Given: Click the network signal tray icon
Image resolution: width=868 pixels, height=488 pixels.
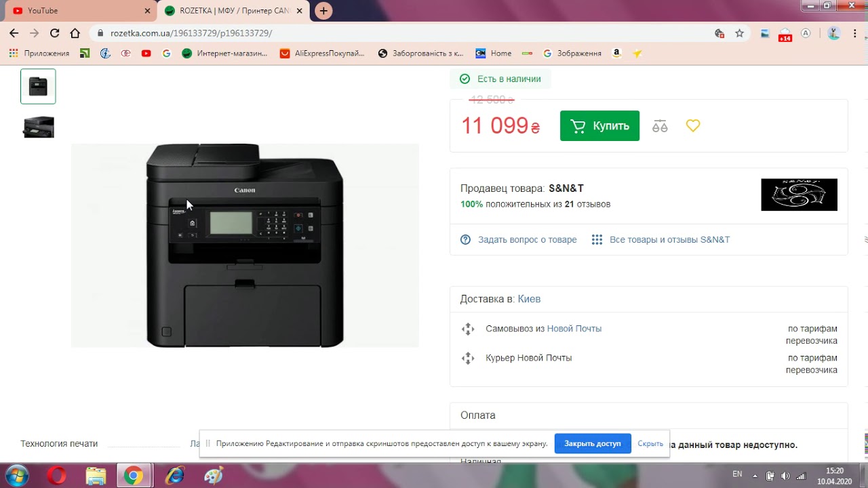Looking at the screenshot, I should pyautogui.click(x=801, y=476).
